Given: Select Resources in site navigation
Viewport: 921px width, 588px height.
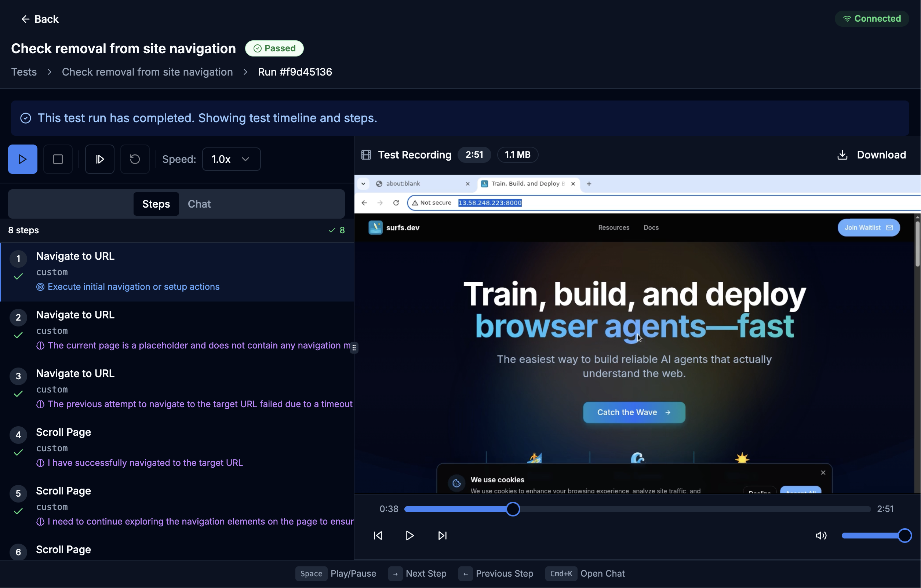Looking at the screenshot, I should click(x=613, y=227).
